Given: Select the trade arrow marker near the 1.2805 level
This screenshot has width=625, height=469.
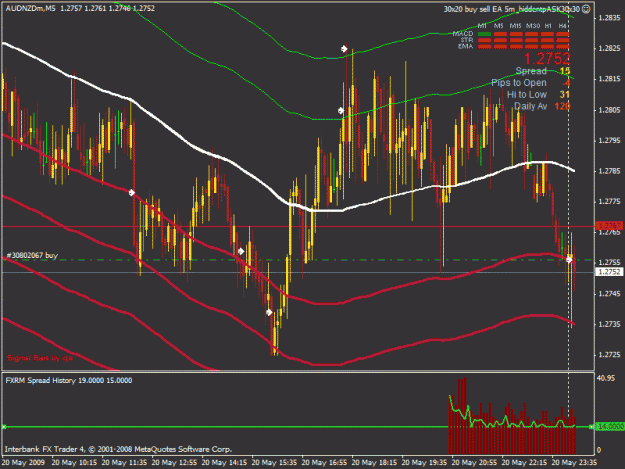Looking at the screenshot, I should click(341, 110).
